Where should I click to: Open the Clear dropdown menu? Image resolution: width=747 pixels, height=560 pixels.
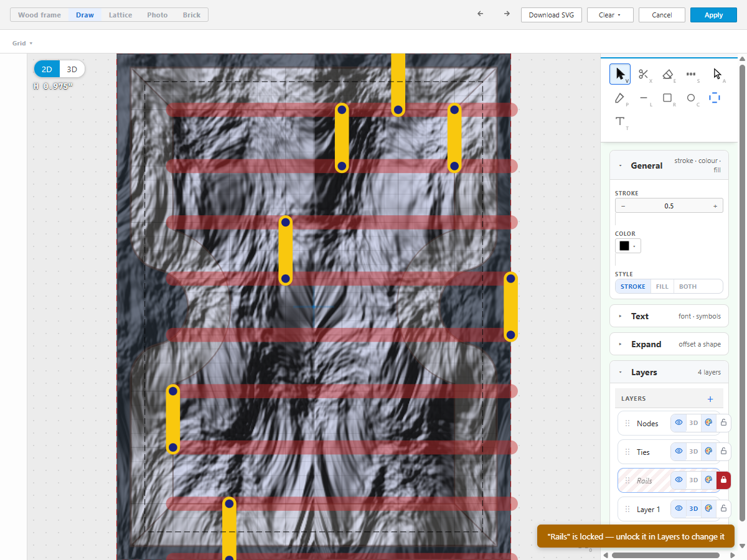(x=610, y=15)
